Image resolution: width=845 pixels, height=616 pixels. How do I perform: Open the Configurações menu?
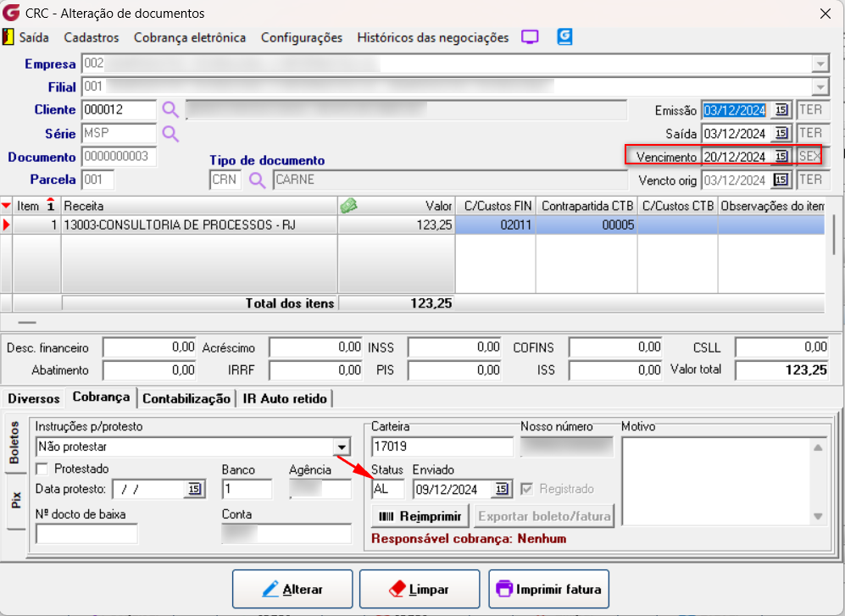point(302,38)
